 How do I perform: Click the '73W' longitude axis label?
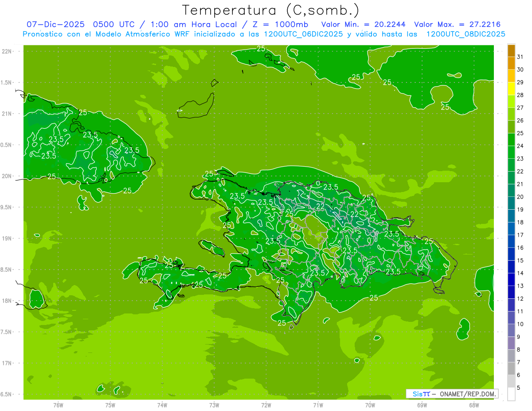(214, 405)
